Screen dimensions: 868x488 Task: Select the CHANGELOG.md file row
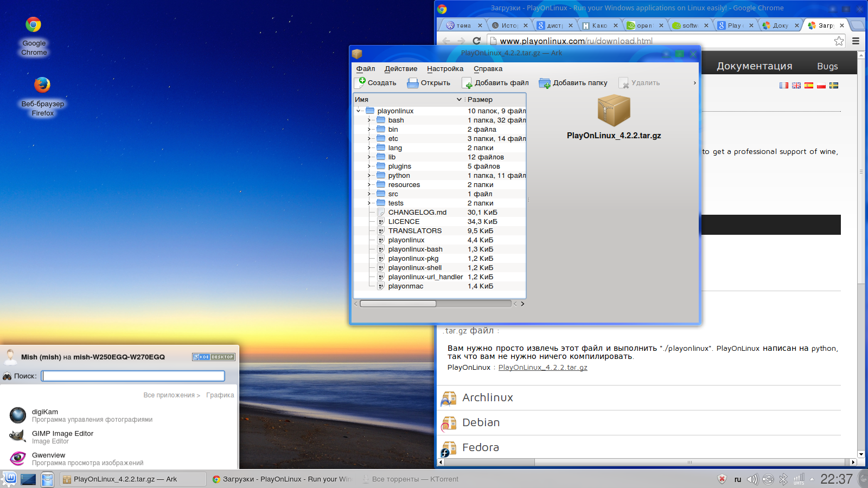[x=440, y=212]
